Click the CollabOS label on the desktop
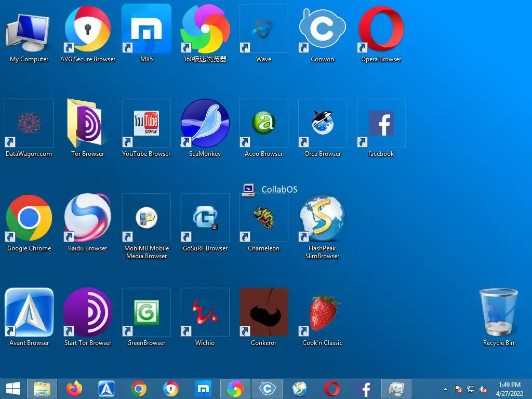 tap(279, 189)
